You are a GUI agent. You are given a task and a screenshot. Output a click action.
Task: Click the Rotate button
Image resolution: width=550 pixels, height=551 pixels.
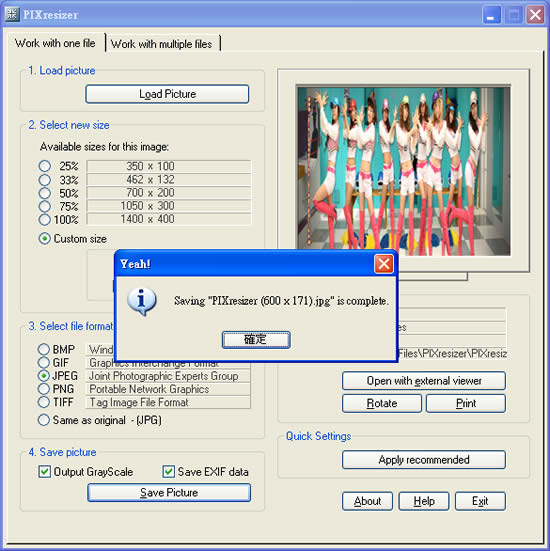[x=382, y=403]
